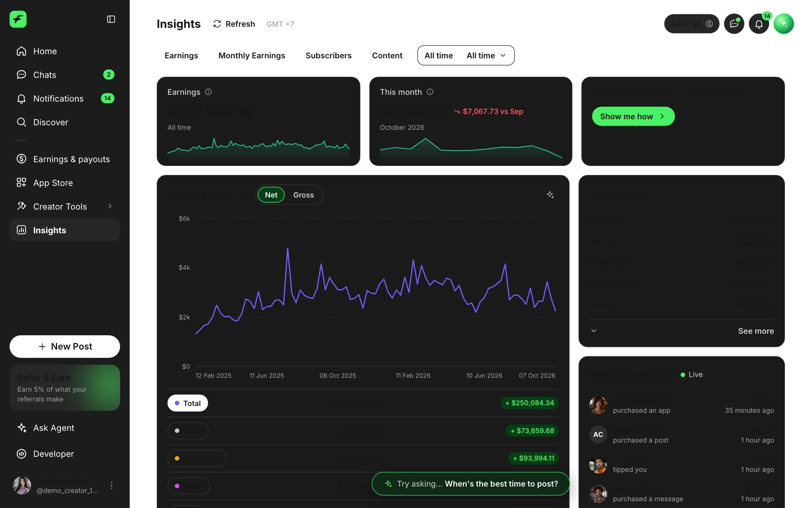Expand the Creator Tools submenu
This screenshot has height=508, width=812.
pos(110,206)
